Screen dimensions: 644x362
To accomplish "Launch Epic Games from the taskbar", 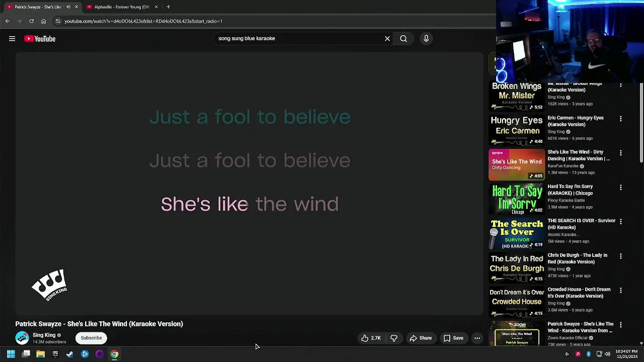I will tap(55, 354).
